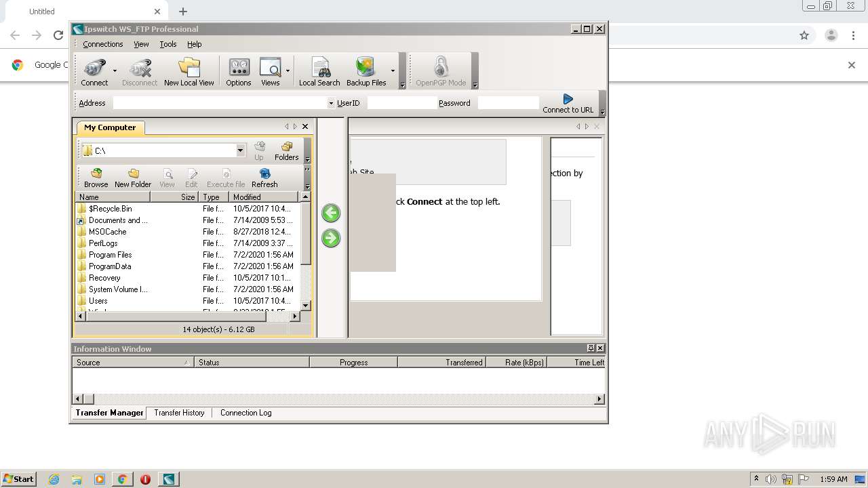This screenshot has width=868, height=488.
Task: Close the My Computer pane
Action: [305, 127]
